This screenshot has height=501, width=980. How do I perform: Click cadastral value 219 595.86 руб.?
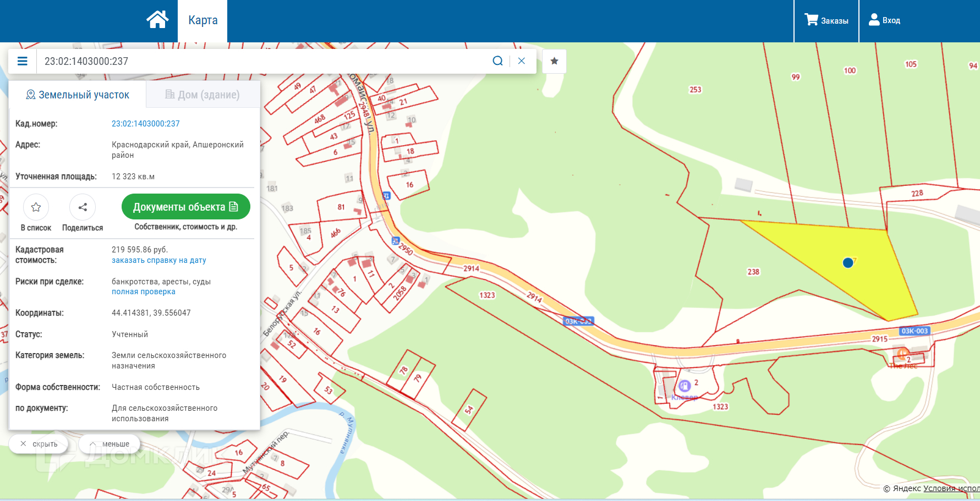point(140,250)
